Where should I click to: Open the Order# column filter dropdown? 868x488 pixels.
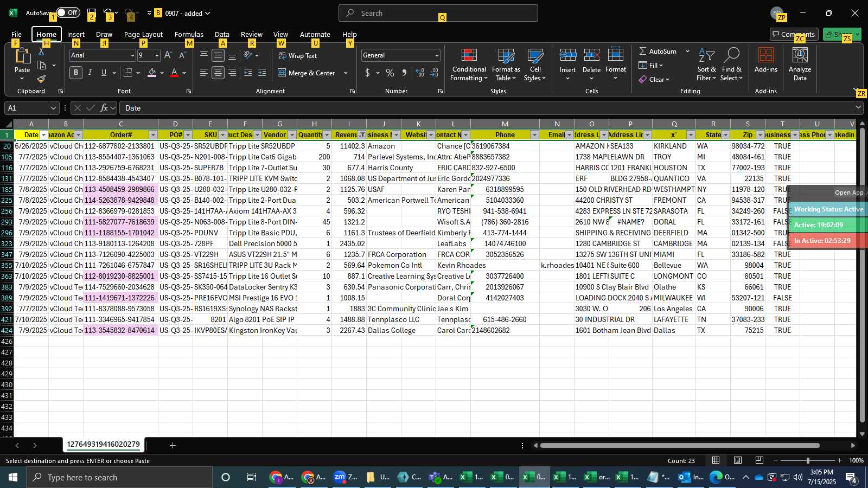[x=153, y=135]
